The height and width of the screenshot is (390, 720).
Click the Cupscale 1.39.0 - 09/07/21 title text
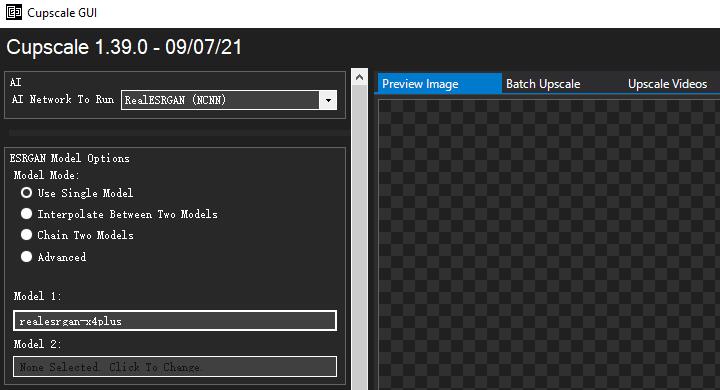[124, 47]
